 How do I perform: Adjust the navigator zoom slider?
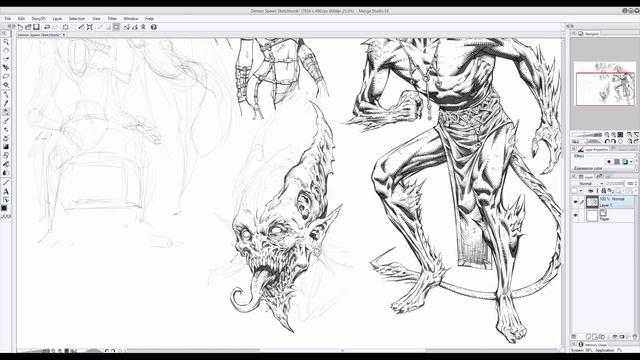(x=587, y=135)
